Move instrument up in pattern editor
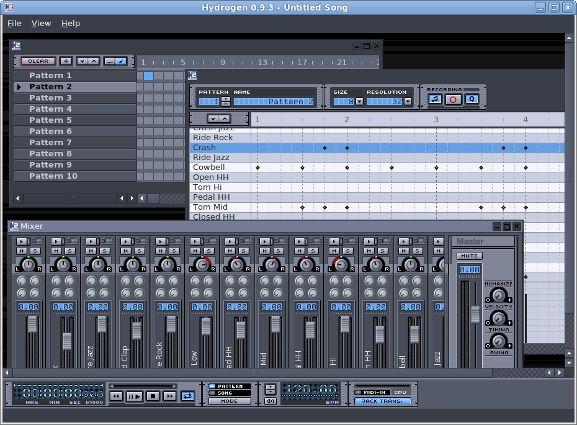Image resolution: width=577 pixels, height=425 pixels. point(225,118)
